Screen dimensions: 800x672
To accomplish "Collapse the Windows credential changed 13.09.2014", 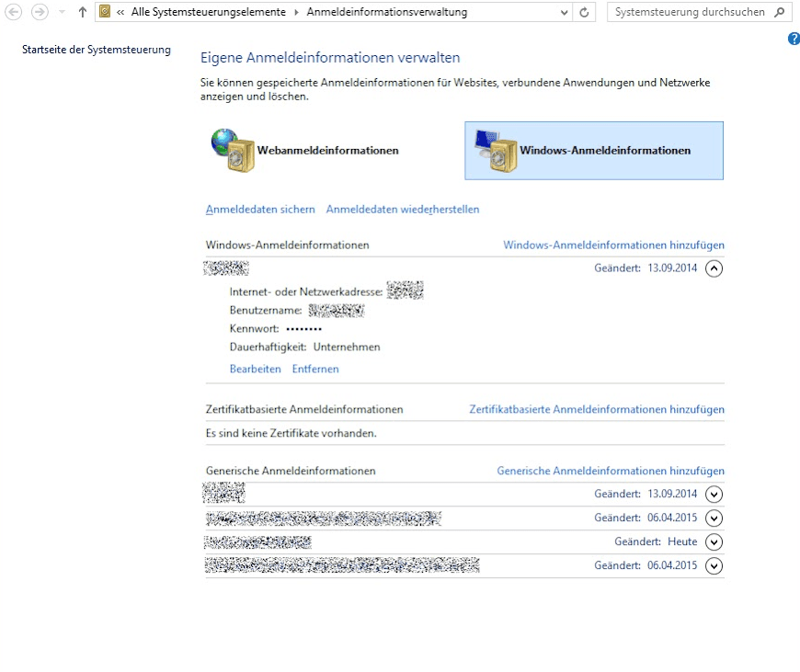I will click(714, 268).
